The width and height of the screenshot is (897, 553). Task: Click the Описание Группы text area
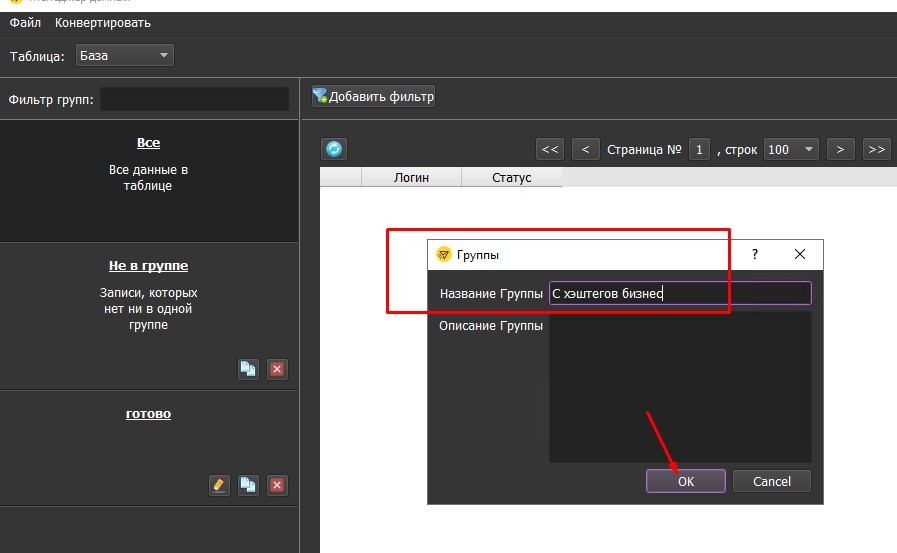pos(680,387)
